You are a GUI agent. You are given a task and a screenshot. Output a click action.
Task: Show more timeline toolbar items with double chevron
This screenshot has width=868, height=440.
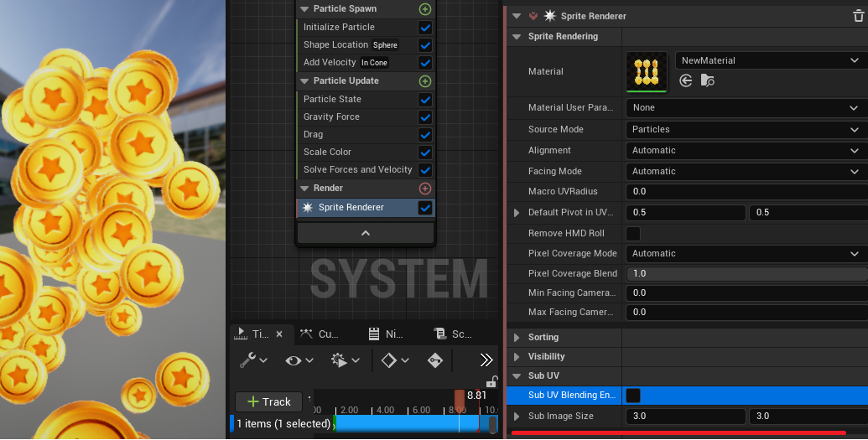click(486, 360)
